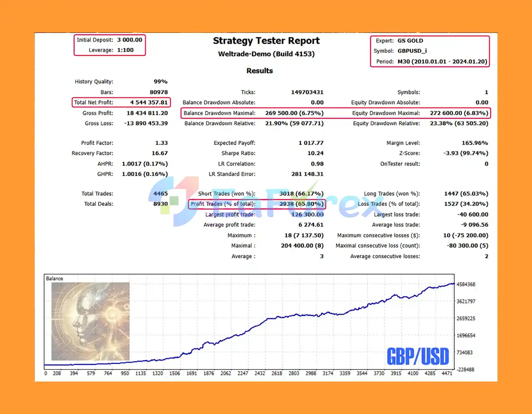The height and width of the screenshot is (414, 532).
Task: Click the Strategy Tester Report title
Action: tap(266, 41)
